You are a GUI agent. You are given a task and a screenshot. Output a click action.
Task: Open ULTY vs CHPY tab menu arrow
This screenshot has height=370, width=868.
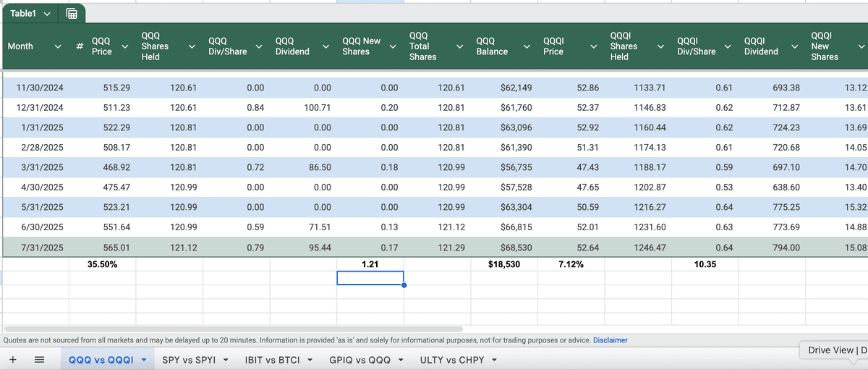pos(495,360)
